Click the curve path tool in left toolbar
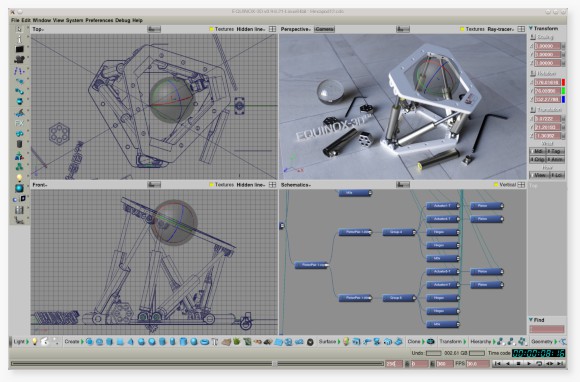This screenshot has height=382, width=580. pos(19,70)
